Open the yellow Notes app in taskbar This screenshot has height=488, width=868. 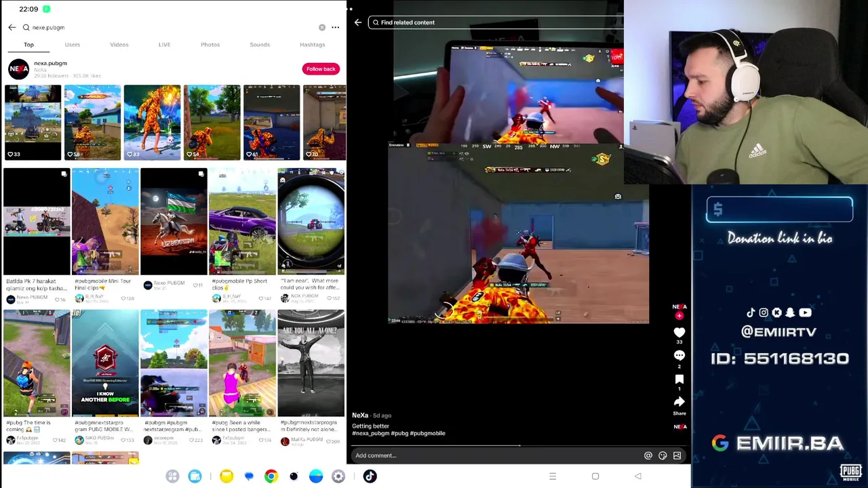click(226, 476)
